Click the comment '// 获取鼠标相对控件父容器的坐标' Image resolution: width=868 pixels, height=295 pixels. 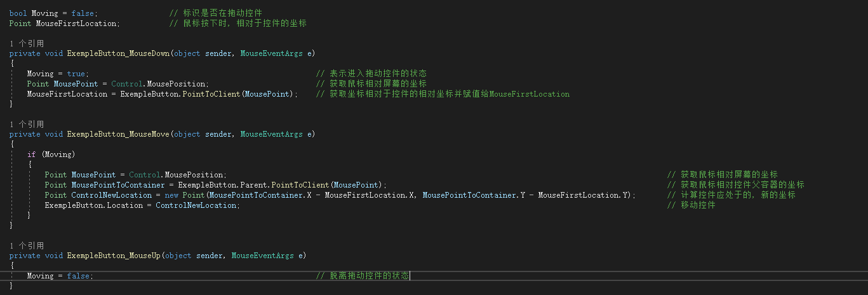(736, 185)
